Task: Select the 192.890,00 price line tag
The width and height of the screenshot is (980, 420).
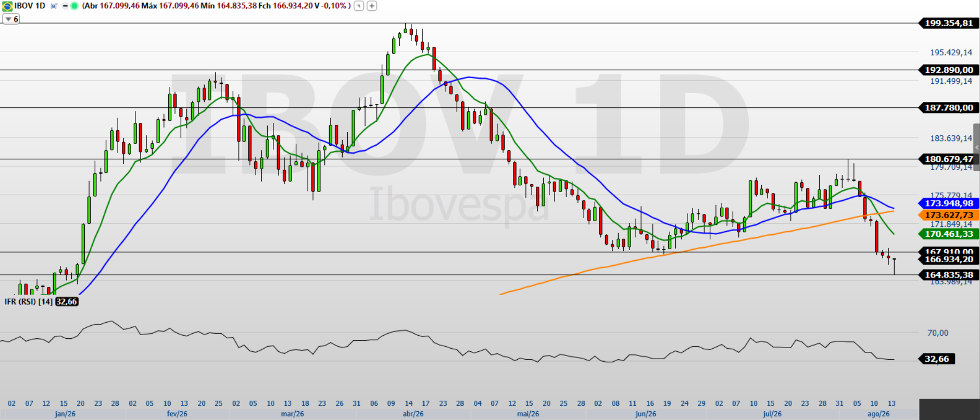Action: 948,70
